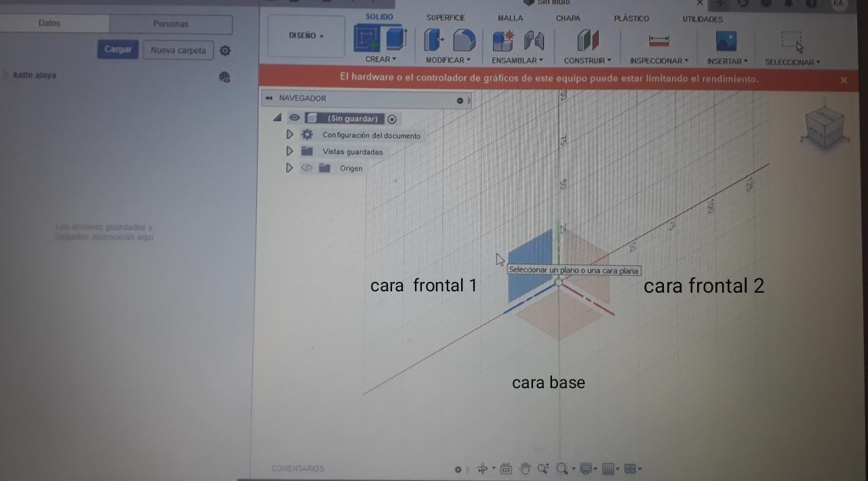The image size is (868, 481).
Task: Click the Select tool icon
Action: coord(791,41)
